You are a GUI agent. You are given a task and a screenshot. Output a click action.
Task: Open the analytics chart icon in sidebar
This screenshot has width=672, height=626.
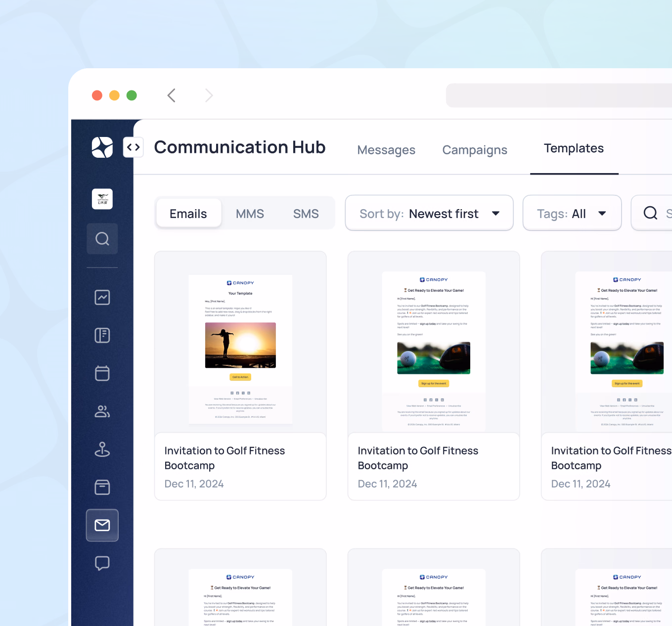click(102, 297)
